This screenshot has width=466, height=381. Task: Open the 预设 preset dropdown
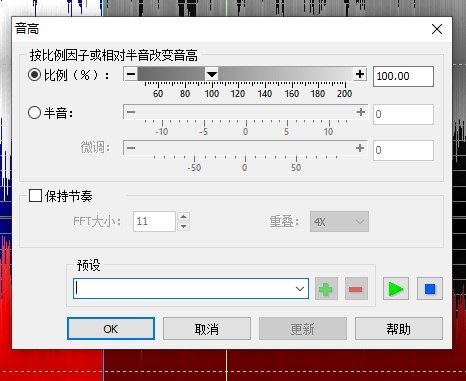coord(300,289)
